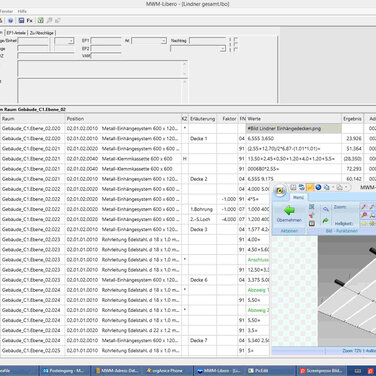
Task: Open Screenpresso Bild from the taskbar
Action: pos(321,371)
